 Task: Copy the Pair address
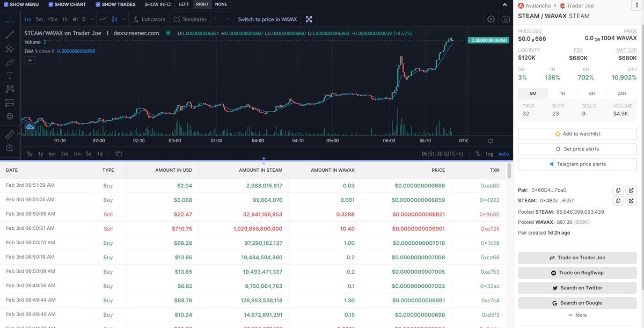618,190
